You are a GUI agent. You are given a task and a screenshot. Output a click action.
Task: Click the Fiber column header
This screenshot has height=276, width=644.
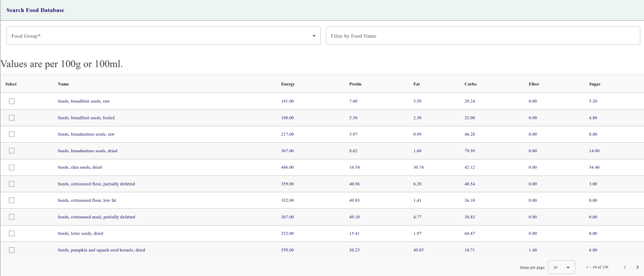click(534, 84)
